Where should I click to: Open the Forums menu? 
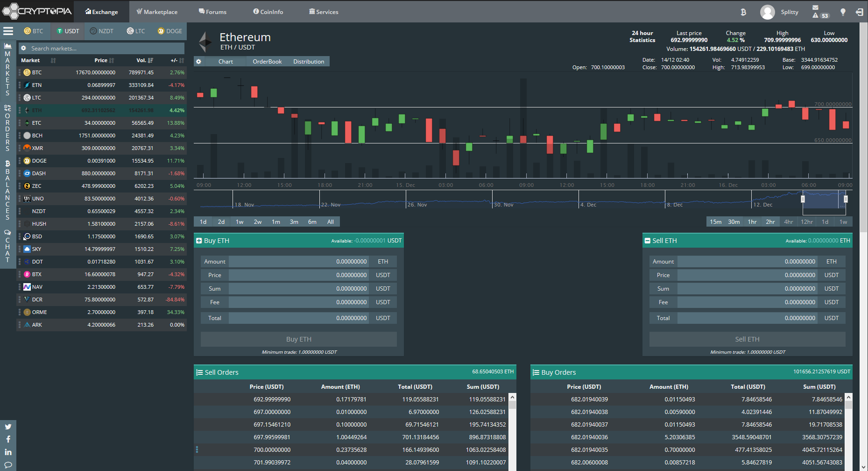(212, 12)
